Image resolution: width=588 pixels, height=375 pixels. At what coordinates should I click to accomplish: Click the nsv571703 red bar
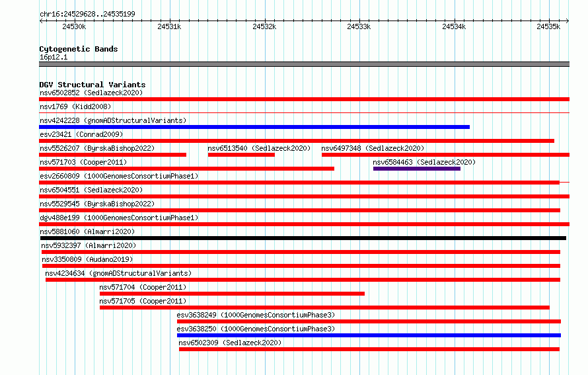[x=186, y=169]
